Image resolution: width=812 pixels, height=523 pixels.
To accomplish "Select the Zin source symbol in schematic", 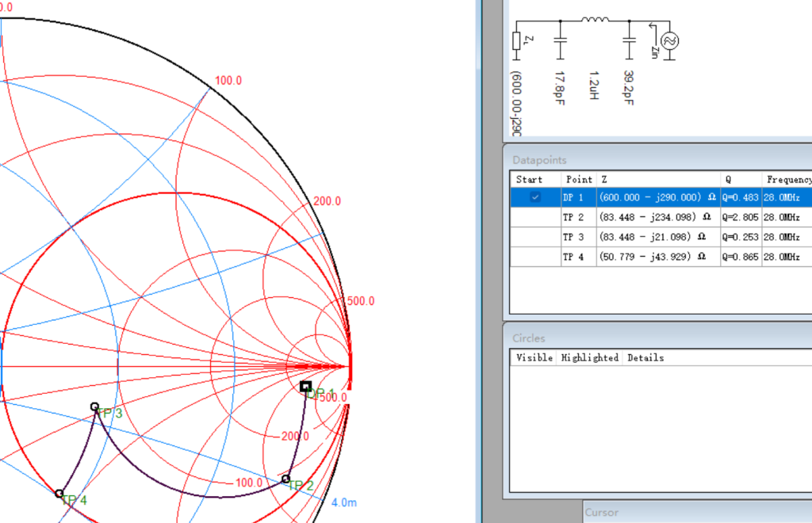I will coord(669,41).
